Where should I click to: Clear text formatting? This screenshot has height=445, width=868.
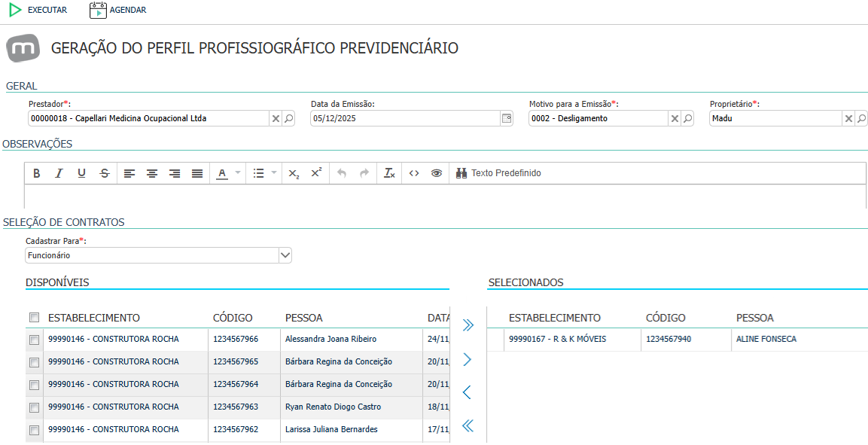click(390, 173)
